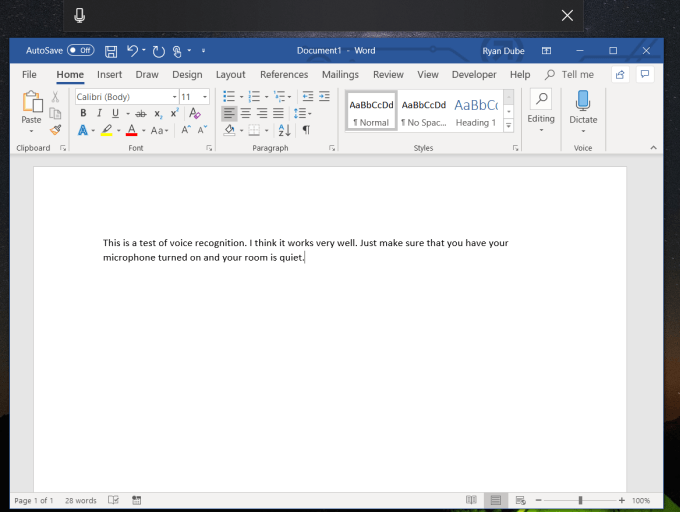Increase font size with Grow Font
The width and height of the screenshot is (680, 512).
186,130
